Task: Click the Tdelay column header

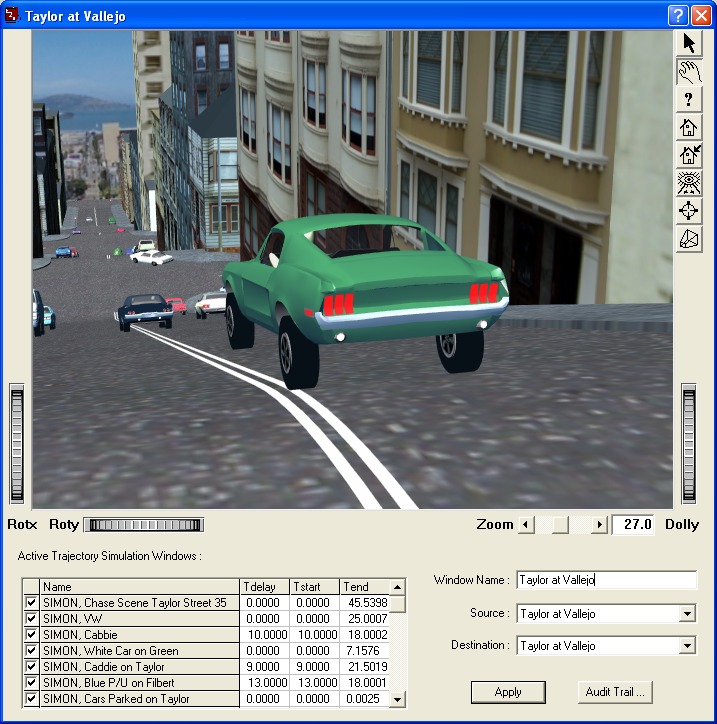Action: pos(264,587)
